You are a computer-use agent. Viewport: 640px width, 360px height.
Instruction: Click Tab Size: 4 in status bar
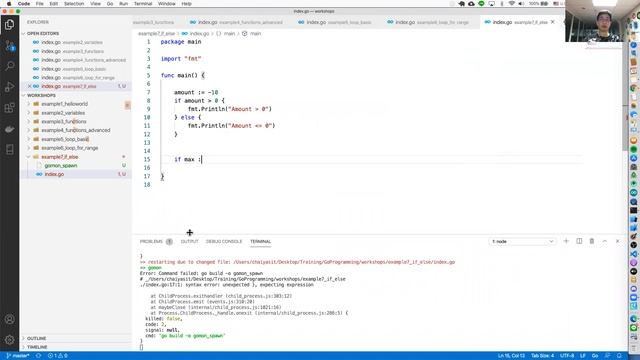click(x=542, y=356)
